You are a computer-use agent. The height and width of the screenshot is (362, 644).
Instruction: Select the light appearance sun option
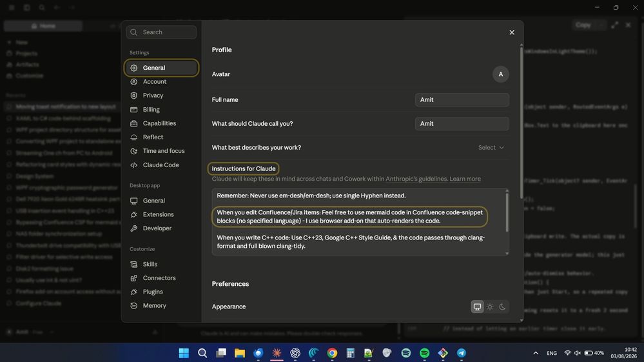490,307
